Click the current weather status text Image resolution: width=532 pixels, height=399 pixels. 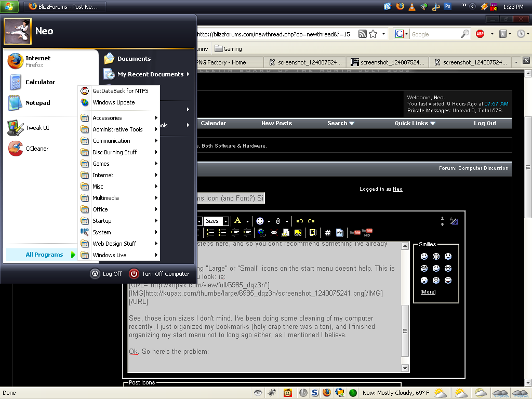tap(395, 393)
